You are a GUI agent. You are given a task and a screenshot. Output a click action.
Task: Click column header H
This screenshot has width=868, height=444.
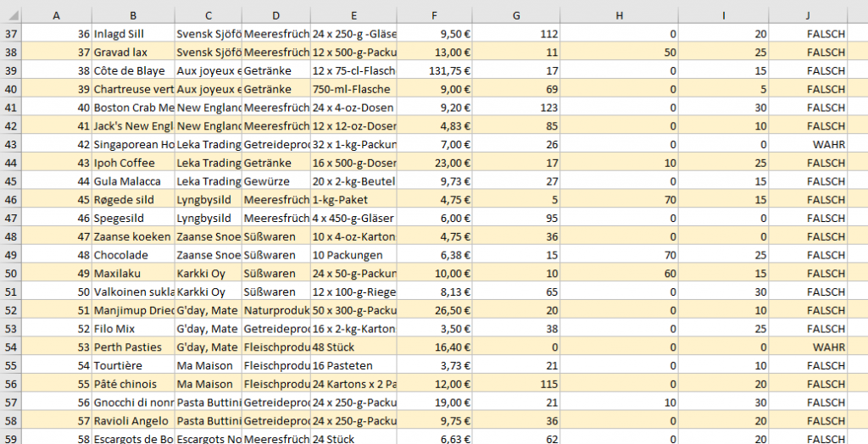[x=619, y=15]
